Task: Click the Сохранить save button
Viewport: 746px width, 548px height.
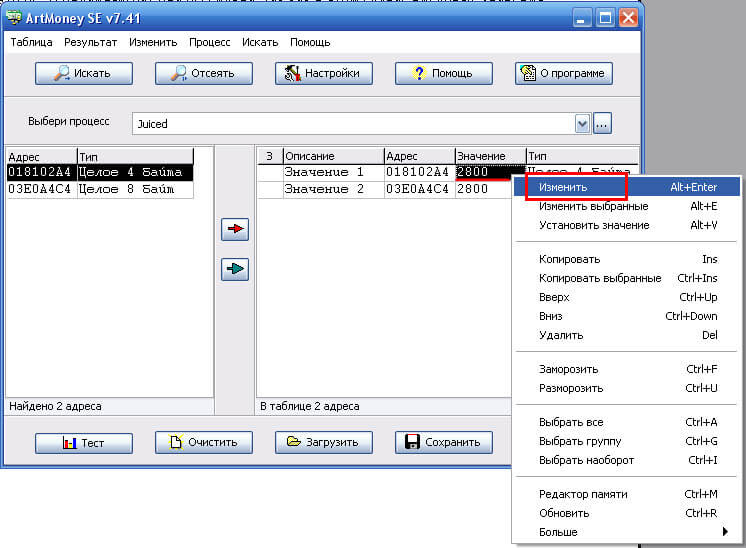Action: click(443, 442)
